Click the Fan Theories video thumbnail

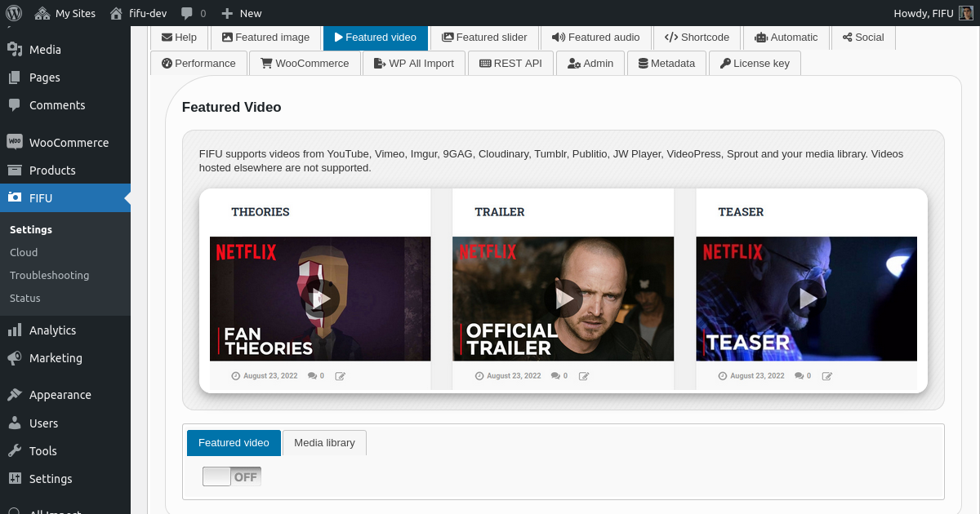pos(320,299)
